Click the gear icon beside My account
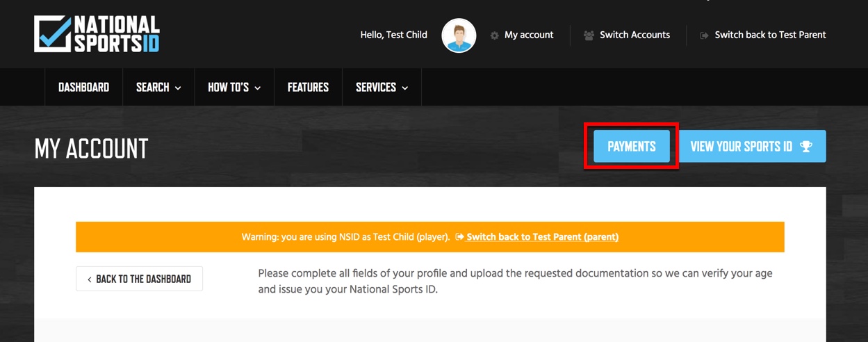The width and height of the screenshot is (868, 342). tap(494, 35)
